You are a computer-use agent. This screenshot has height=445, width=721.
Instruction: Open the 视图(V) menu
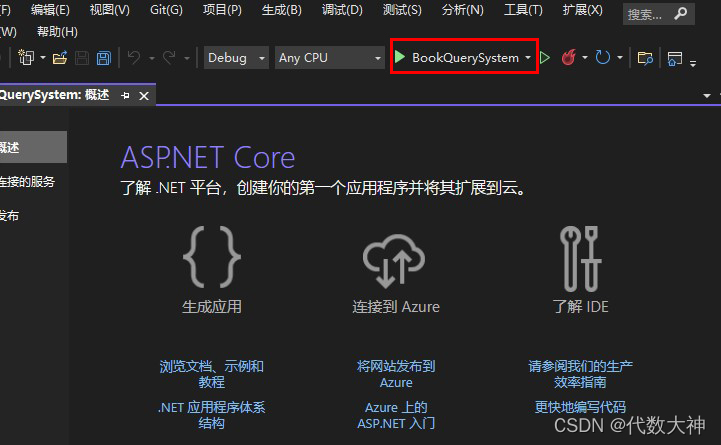pyautogui.click(x=109, y=10)
